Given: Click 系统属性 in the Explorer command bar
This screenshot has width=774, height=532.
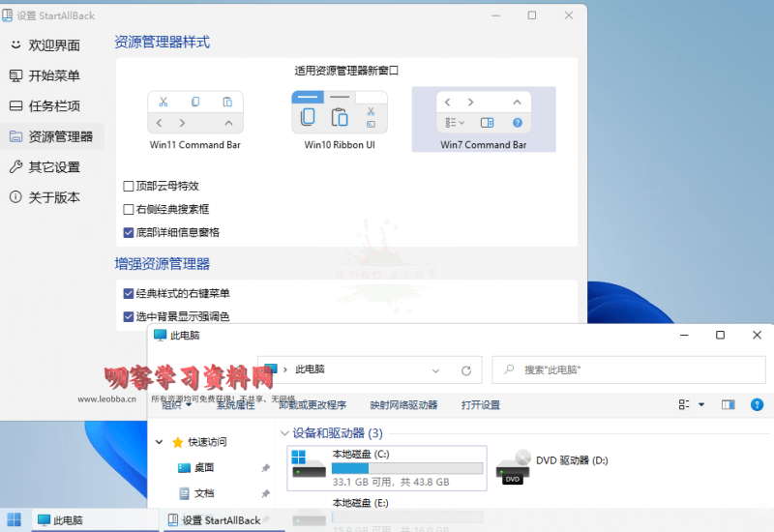Looking at the screenshot, I should [x=236, y=405].
